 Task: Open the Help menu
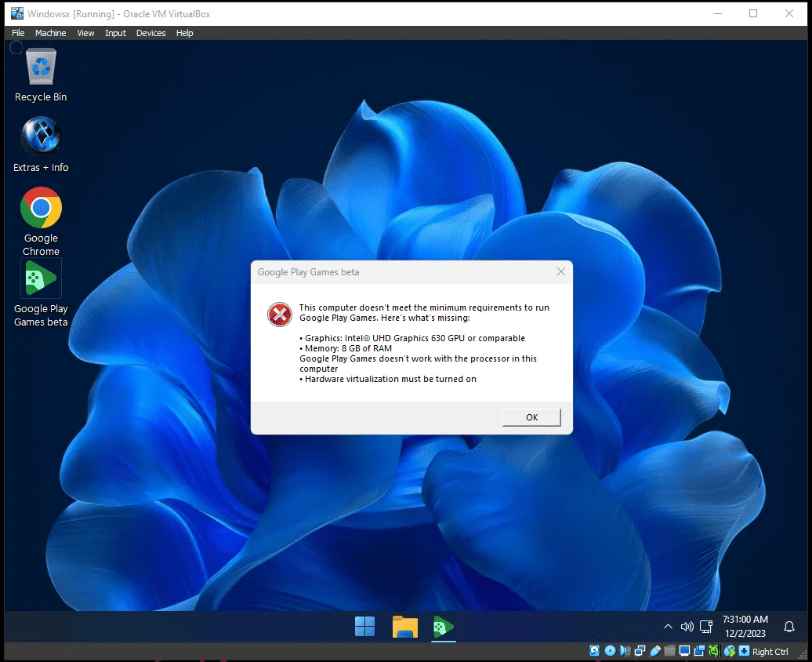[x=184, y=33]
